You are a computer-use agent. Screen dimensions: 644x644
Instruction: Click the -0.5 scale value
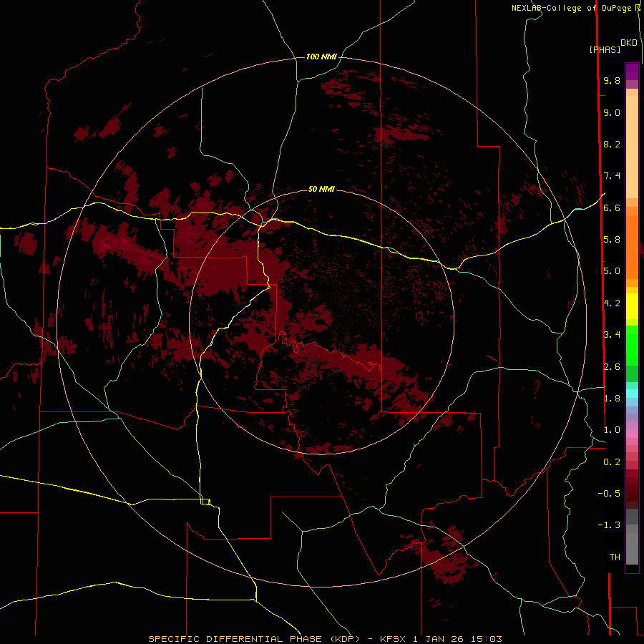pos(609,494)
